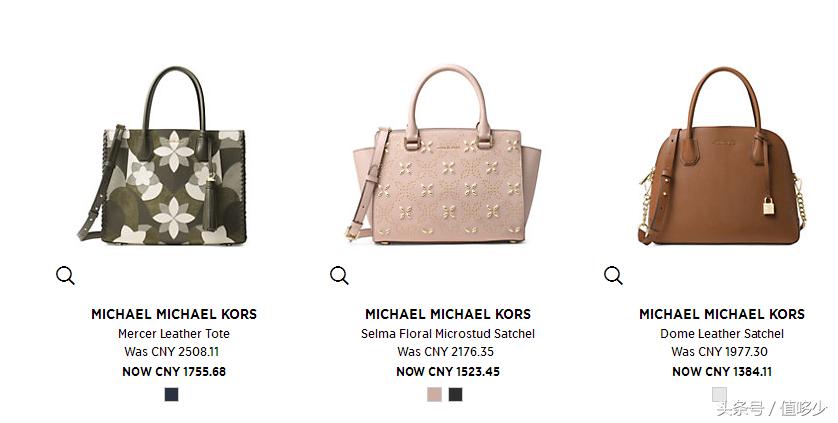This screenshot has height=423, width=838.
Task: Open the green floral Mercer tote image
Action: tap(162, 155)
